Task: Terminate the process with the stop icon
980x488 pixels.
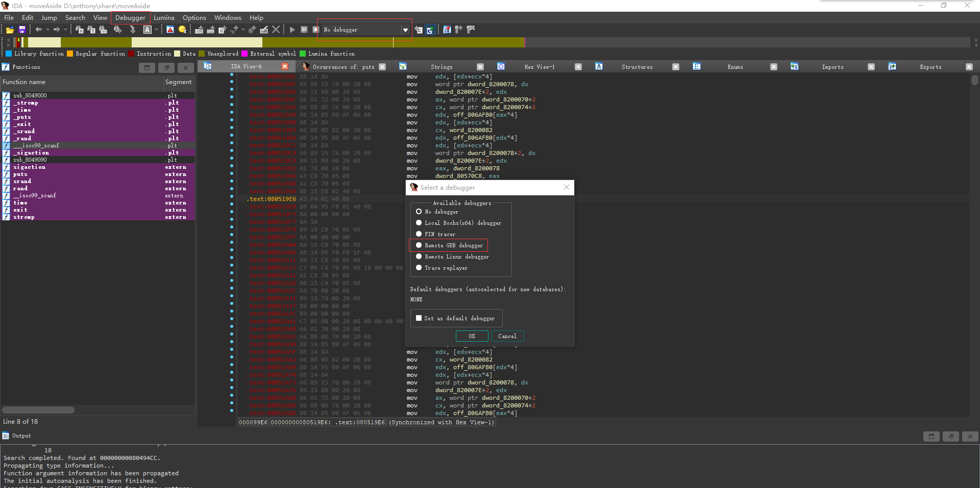Action: [316, 30]
